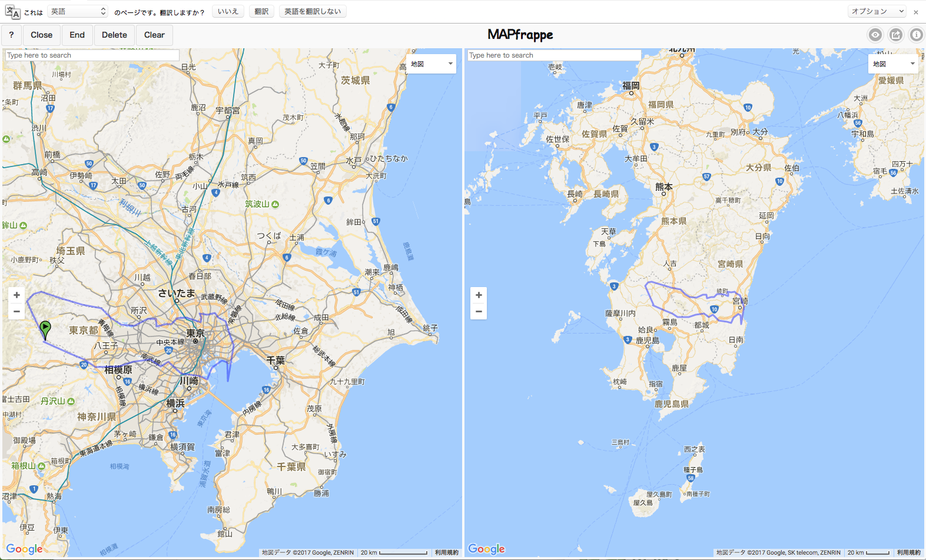The width and height of the screenshot is (926, 560).
Task: Click the さいたま city label
Action: point(177,293)
